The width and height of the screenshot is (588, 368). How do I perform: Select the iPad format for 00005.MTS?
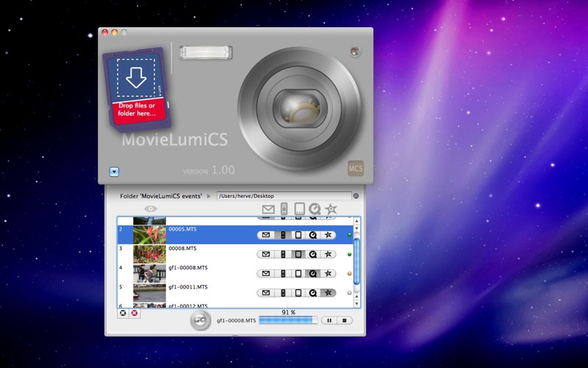point(298,235)
